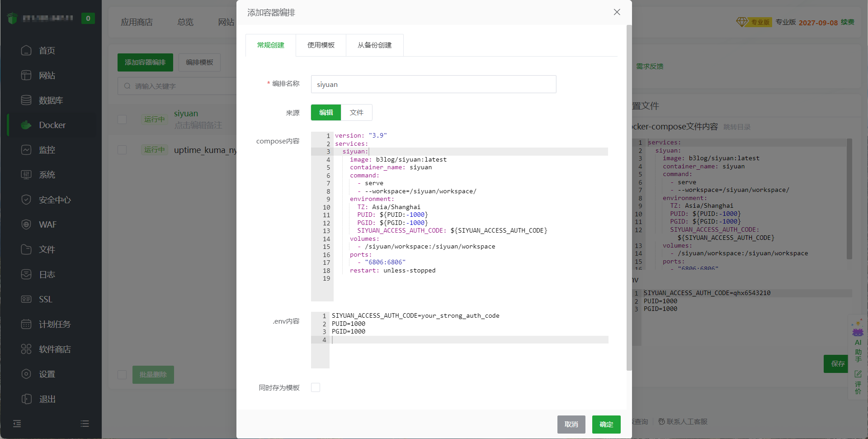Open the 需求反馈 link

650,67
